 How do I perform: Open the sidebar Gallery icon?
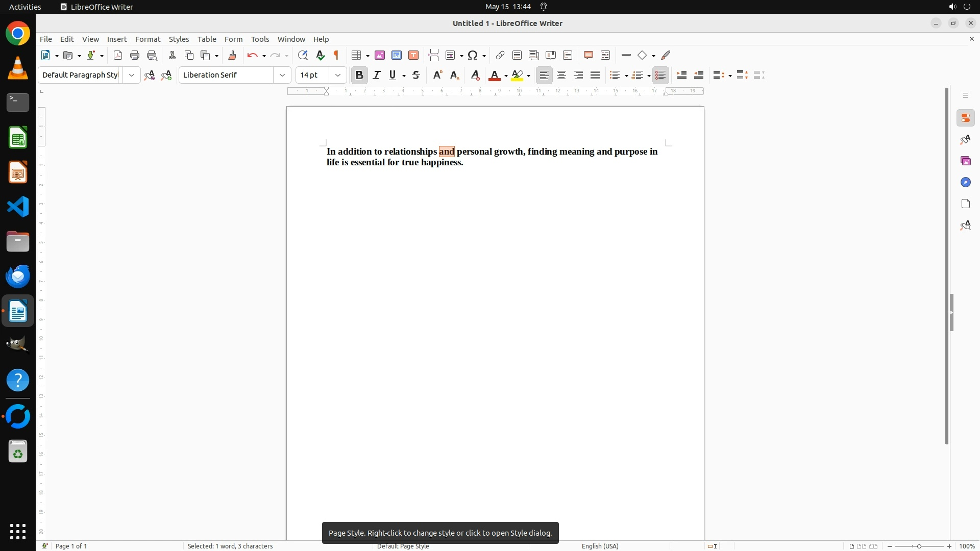[965, 161]
